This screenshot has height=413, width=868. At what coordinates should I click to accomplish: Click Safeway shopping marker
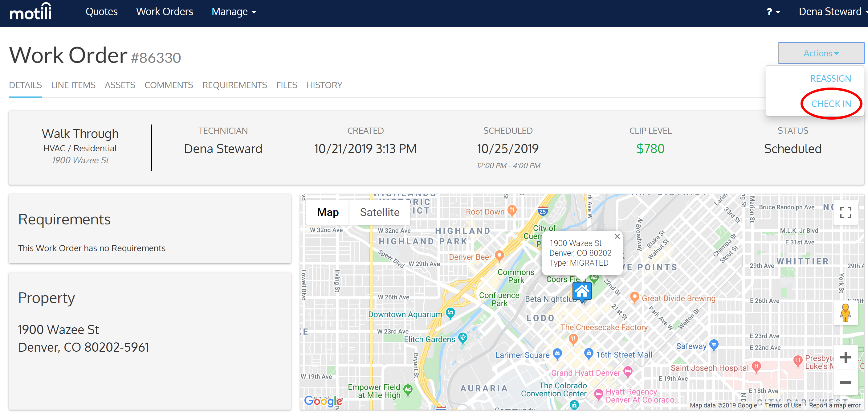(x=714, y=345)
